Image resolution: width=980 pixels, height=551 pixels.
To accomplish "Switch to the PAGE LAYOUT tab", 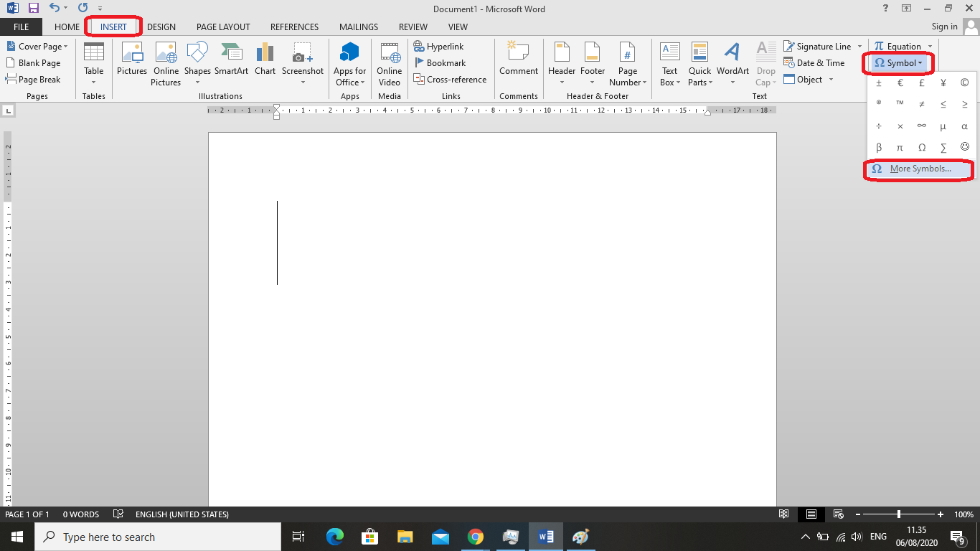I will point(223,27).
